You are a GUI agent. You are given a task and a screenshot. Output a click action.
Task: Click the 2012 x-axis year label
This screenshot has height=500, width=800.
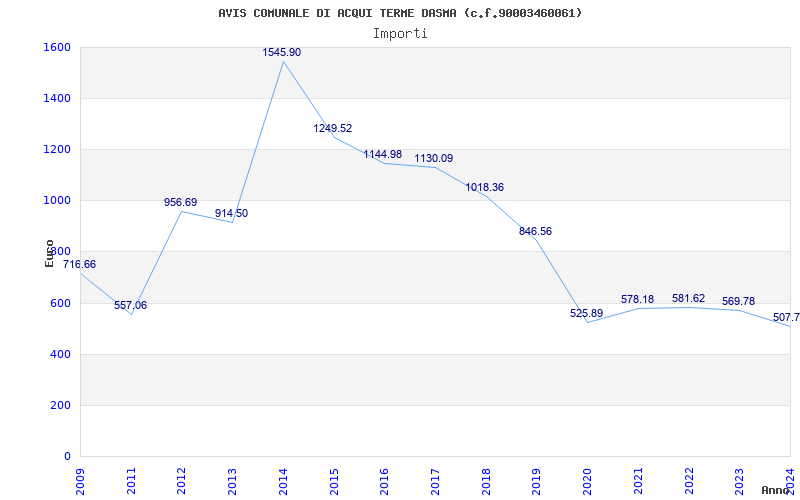[182, 481]
